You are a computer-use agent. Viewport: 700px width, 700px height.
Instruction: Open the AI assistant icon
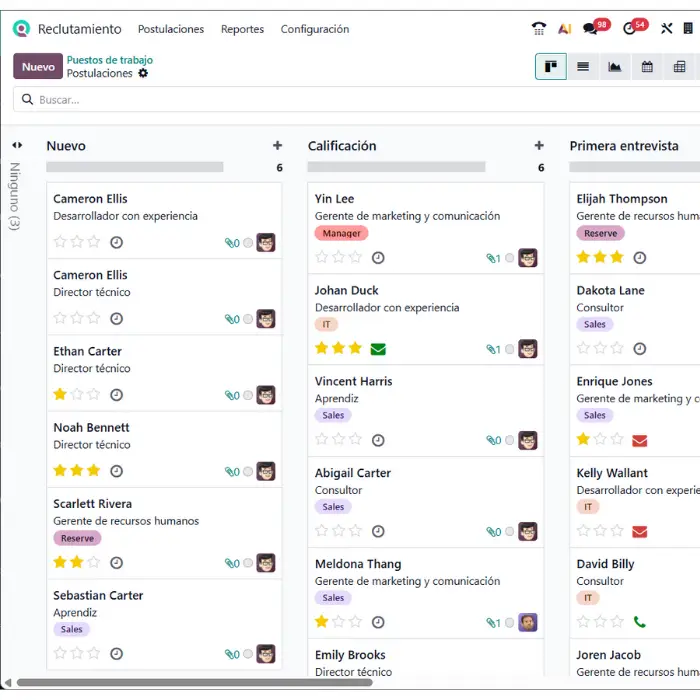coord(565,29)
